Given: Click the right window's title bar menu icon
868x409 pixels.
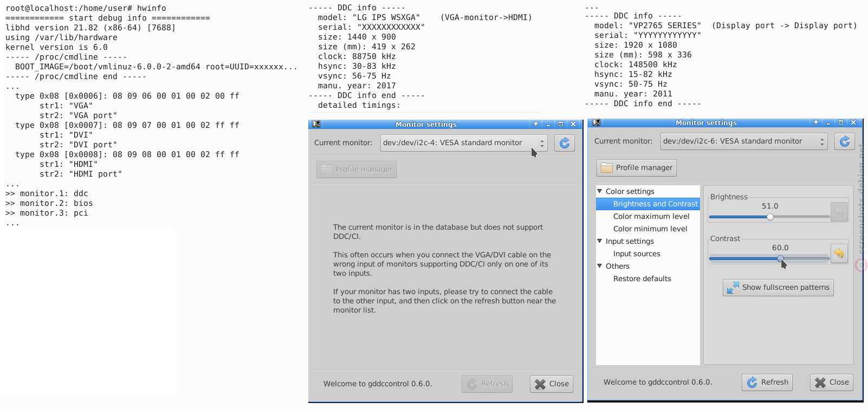Looking at the screenshot, I should pyautogui.click(x=597, y=122).
